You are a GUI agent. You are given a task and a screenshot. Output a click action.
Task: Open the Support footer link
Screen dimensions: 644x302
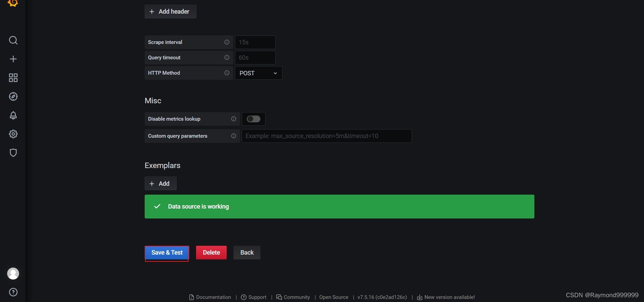[254, 297]
